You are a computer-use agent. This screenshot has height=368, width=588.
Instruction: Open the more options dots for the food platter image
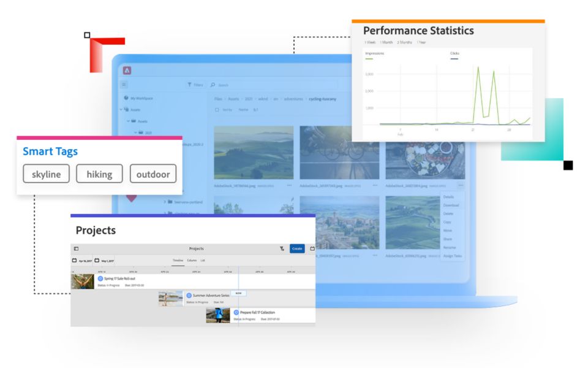pos(461,185)
